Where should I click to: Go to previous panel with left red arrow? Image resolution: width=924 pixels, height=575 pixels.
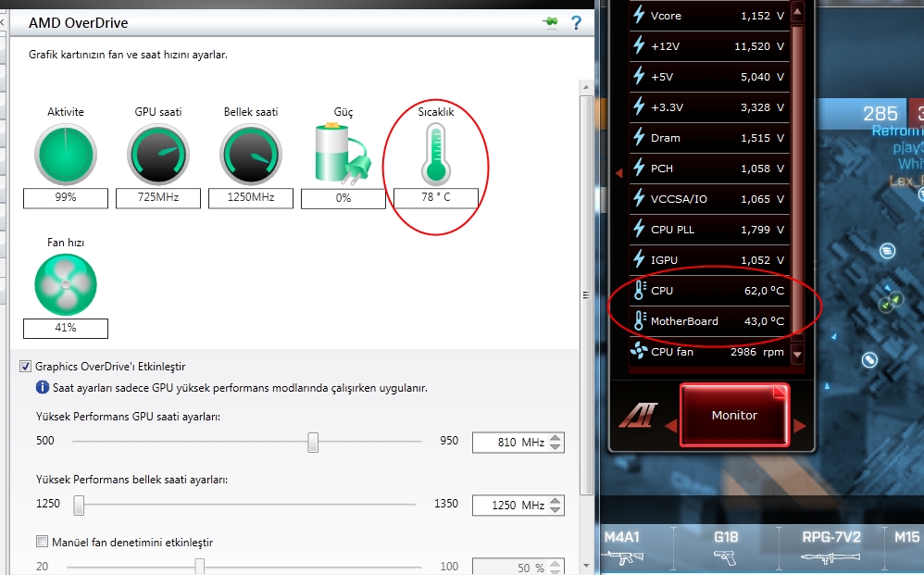(670, 426)
